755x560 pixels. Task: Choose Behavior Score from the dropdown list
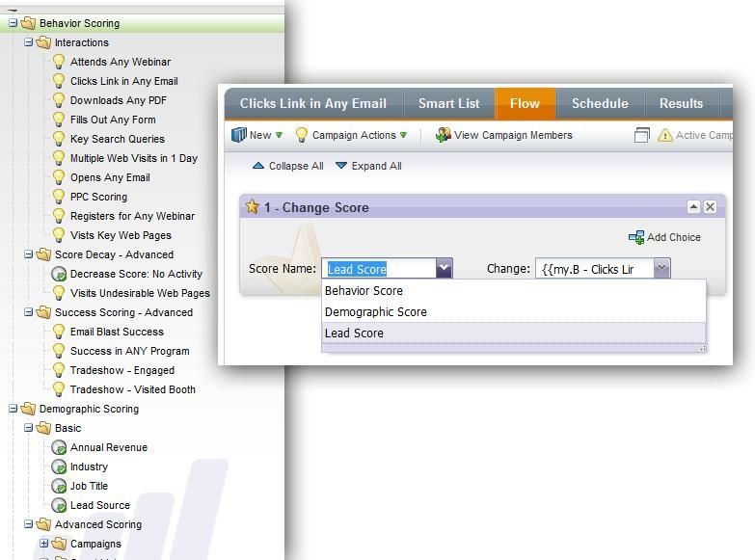tap(513, 291)
